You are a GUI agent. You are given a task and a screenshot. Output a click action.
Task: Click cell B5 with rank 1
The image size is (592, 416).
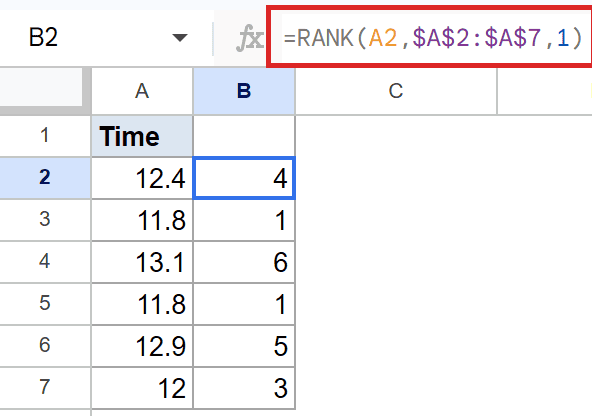pyautogui.click(x=244, y=304)
